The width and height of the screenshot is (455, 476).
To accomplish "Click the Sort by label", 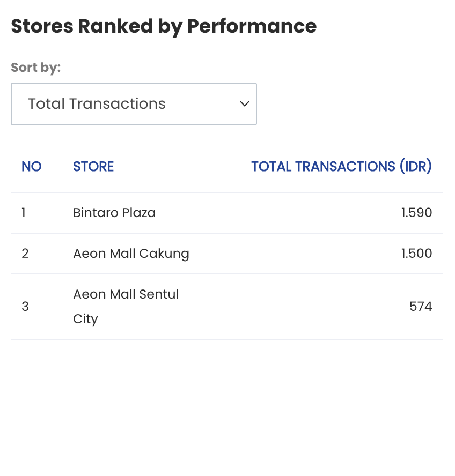I will 36,68.
